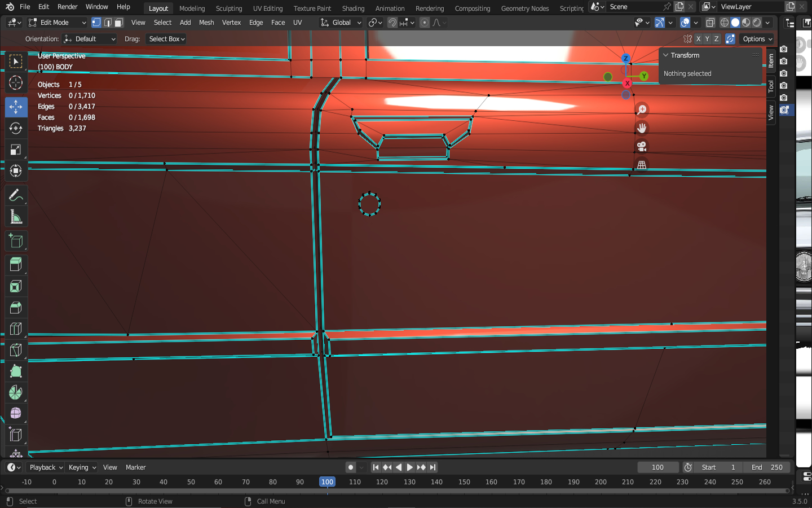
Task: Activate the Inset Faces tool
Action: pos(16,286)
